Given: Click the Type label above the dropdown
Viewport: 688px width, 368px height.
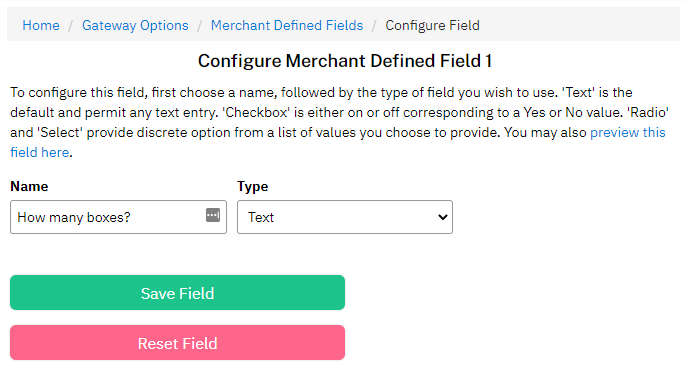Looking at the screenshot, I should pos(253,186).
